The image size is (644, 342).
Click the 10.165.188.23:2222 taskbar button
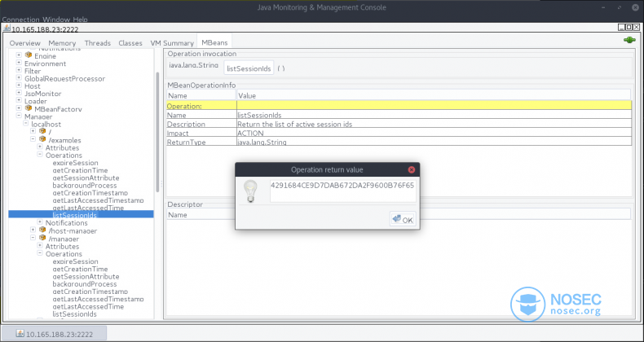(55, 333)
